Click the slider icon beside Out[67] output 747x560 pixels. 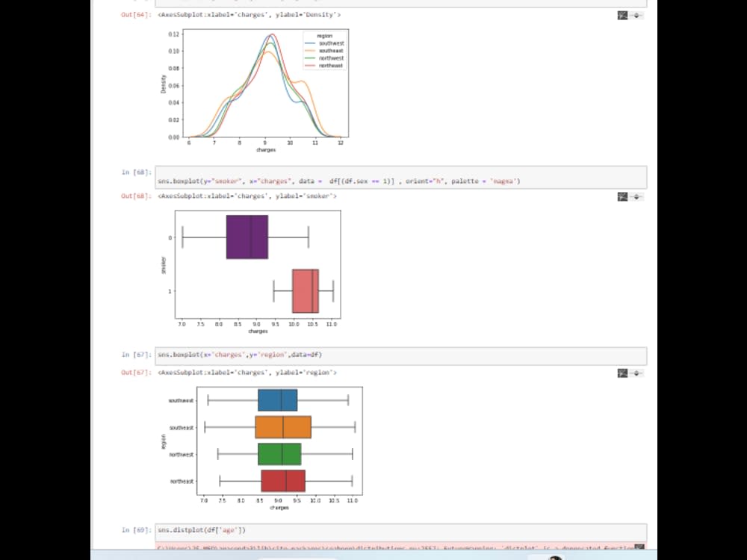(636, 373)
